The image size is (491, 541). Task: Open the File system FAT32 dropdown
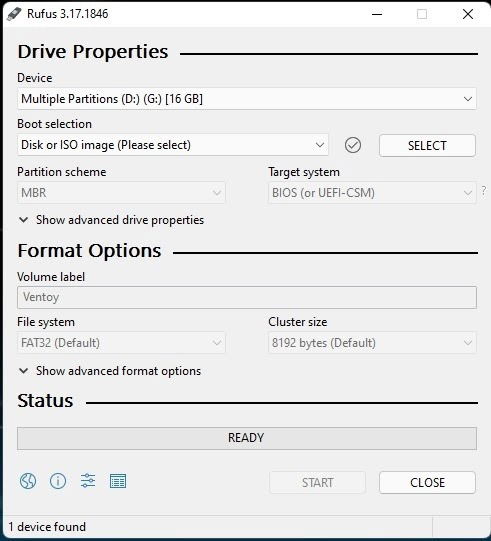121,343
